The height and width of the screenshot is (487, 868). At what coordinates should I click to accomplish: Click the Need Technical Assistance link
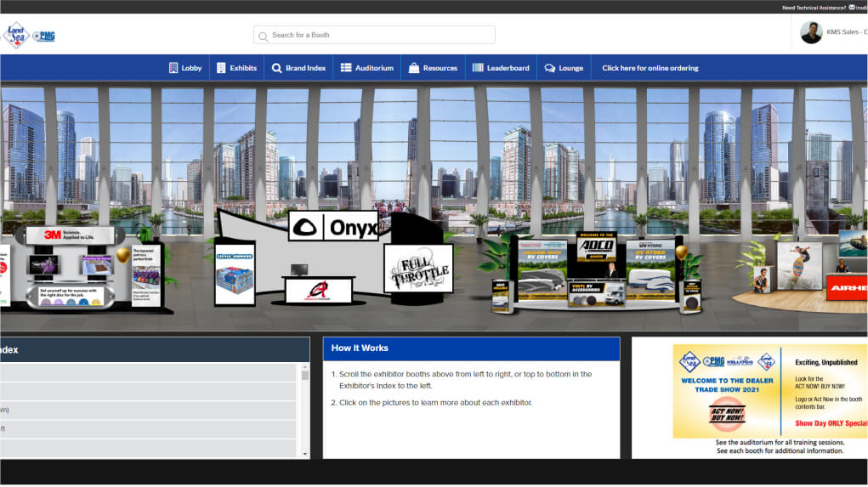[x=814, y=7]
